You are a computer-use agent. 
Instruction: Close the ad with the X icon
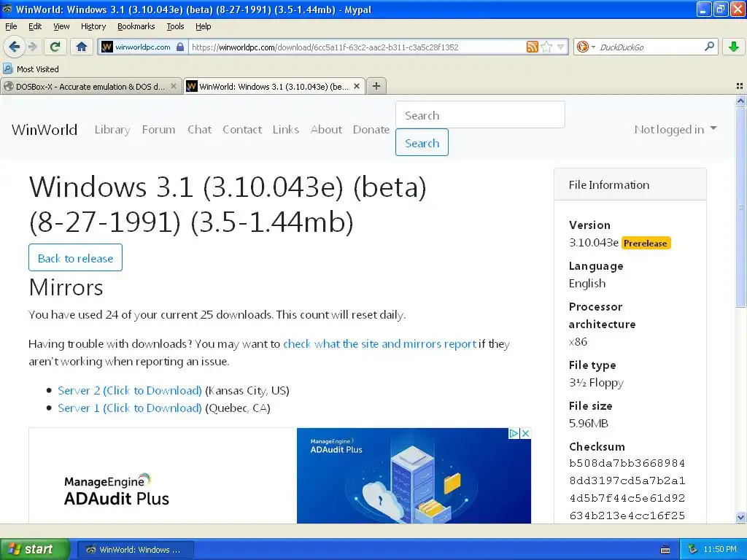point(525,433)
